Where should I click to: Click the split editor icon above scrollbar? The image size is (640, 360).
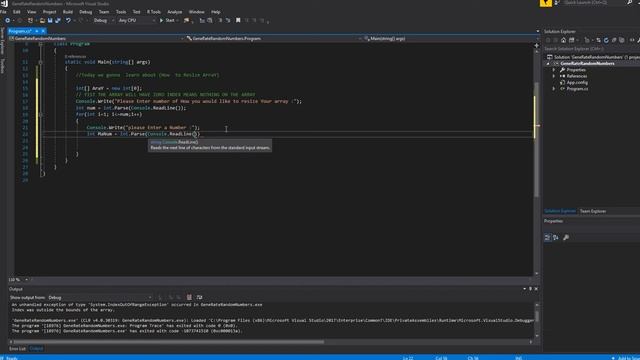point(536,45)
